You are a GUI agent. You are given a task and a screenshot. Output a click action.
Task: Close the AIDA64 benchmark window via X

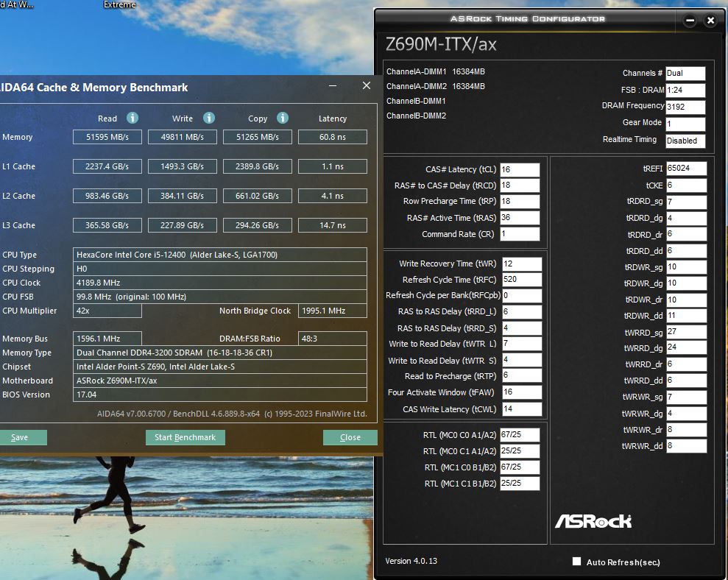[x=367, y=85]
